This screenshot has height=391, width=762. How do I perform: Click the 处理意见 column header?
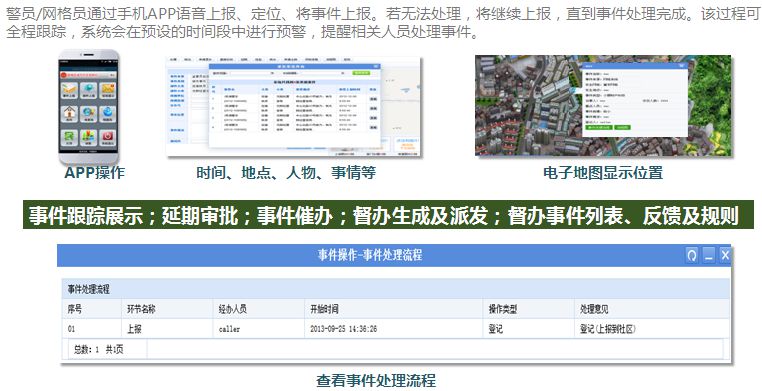[594, 309]
